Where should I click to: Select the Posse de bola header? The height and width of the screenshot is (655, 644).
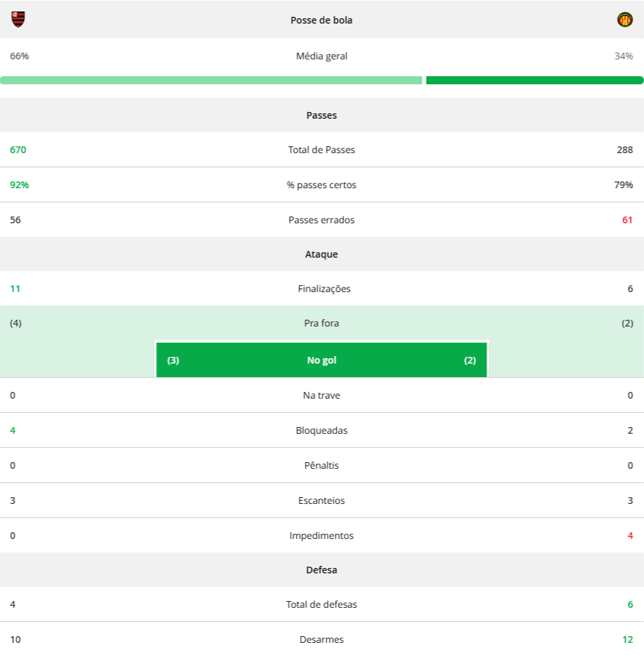322,20
